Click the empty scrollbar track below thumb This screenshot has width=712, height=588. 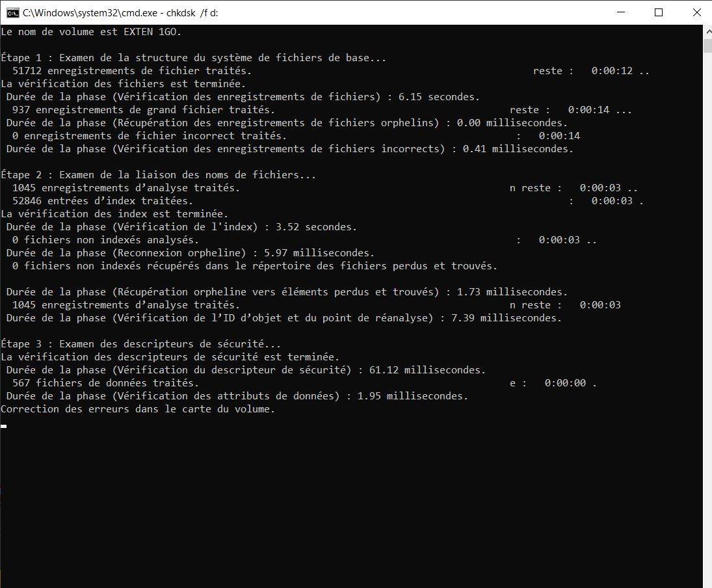click(707, 325)
